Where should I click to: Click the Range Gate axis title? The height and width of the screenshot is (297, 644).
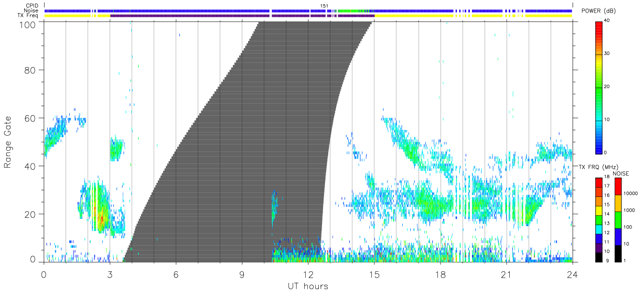coord(7,142)
